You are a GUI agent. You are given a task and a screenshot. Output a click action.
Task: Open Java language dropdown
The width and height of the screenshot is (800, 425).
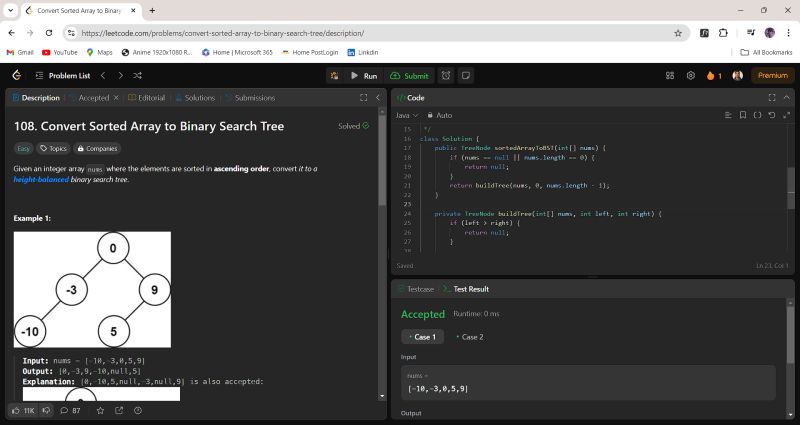point(405,115)
